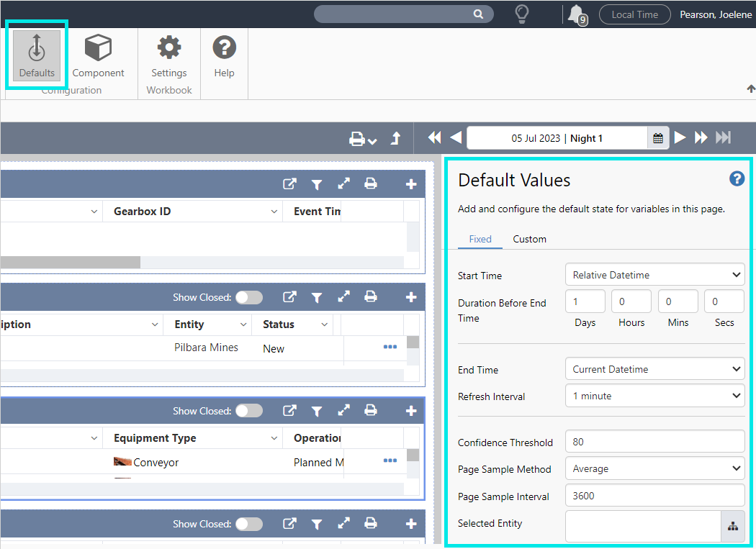Expand the Start Time dropdown
Screen dimensions: 756x549
pyautogui.click(x=654, y=275)
